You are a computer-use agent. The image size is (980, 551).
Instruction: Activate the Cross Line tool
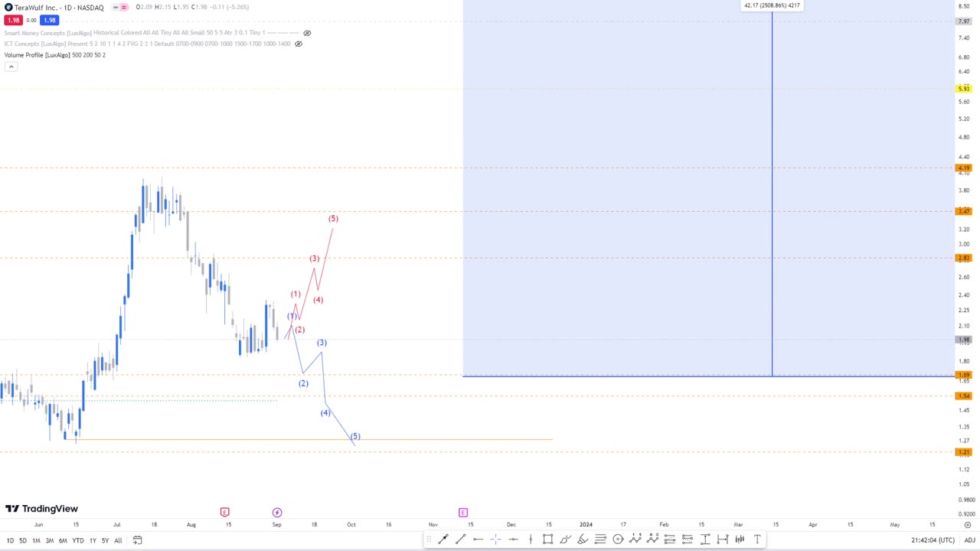pos(495,540)
